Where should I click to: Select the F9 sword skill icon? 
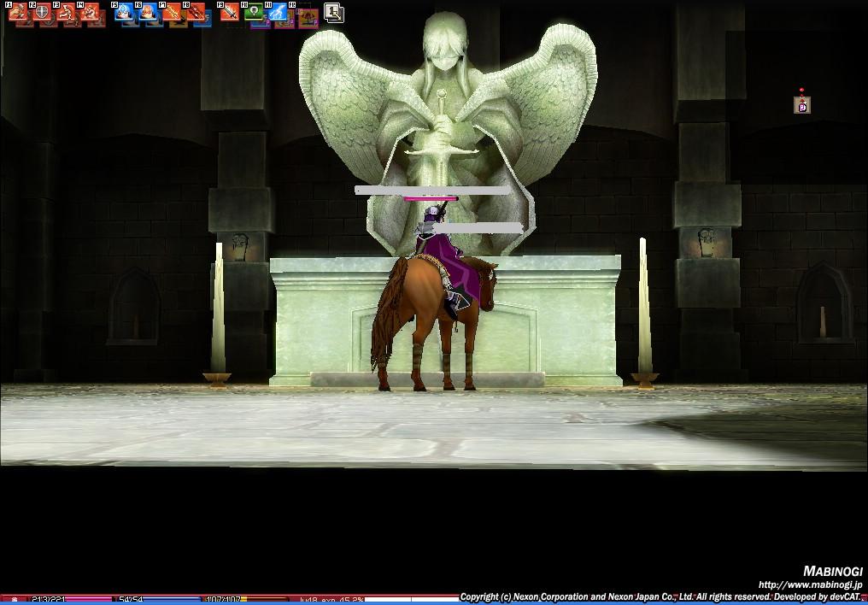pos(229,11)
